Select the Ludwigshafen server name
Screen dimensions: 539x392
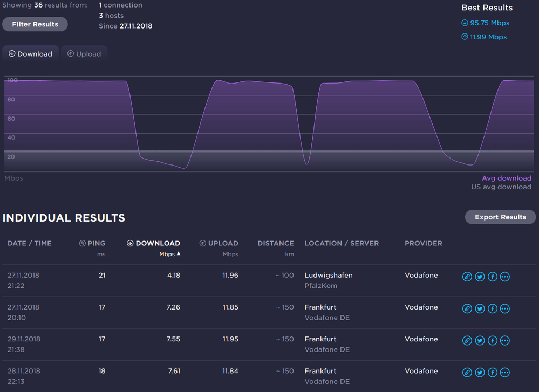[x=329, y=275]
